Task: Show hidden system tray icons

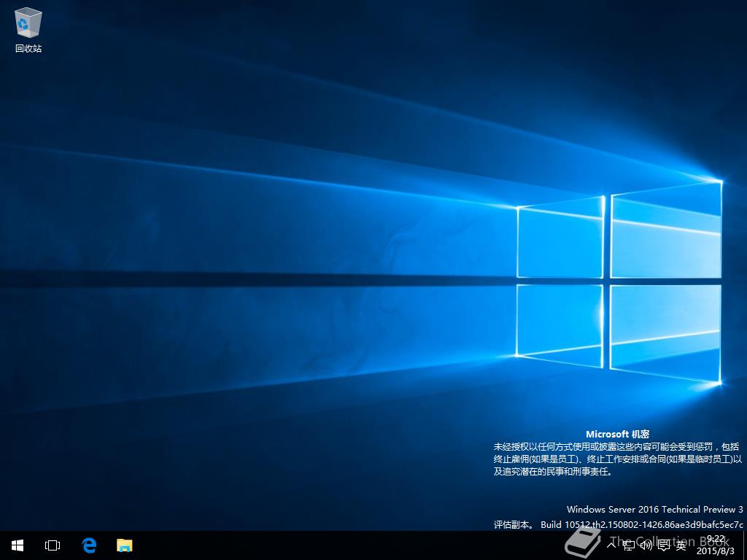Action: pos(611,544)
